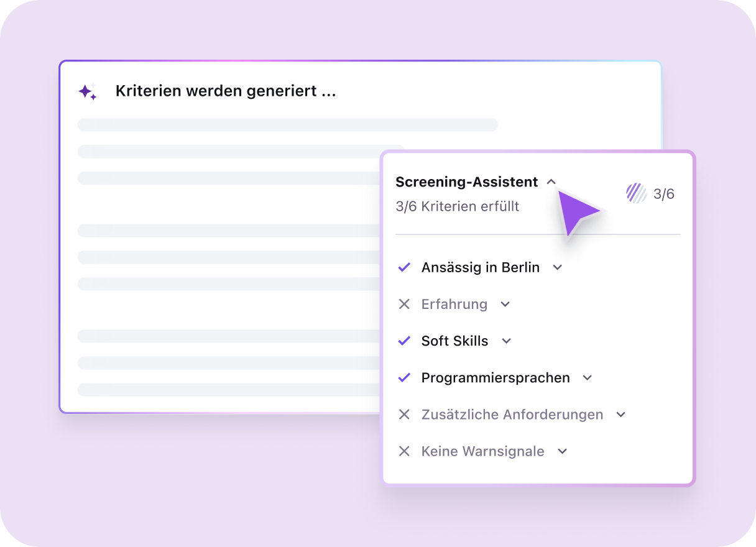Viewport: 756px width, 547px height.
Task: Expand the Programmiersprachen dropdown
Action: pos(587,377)
